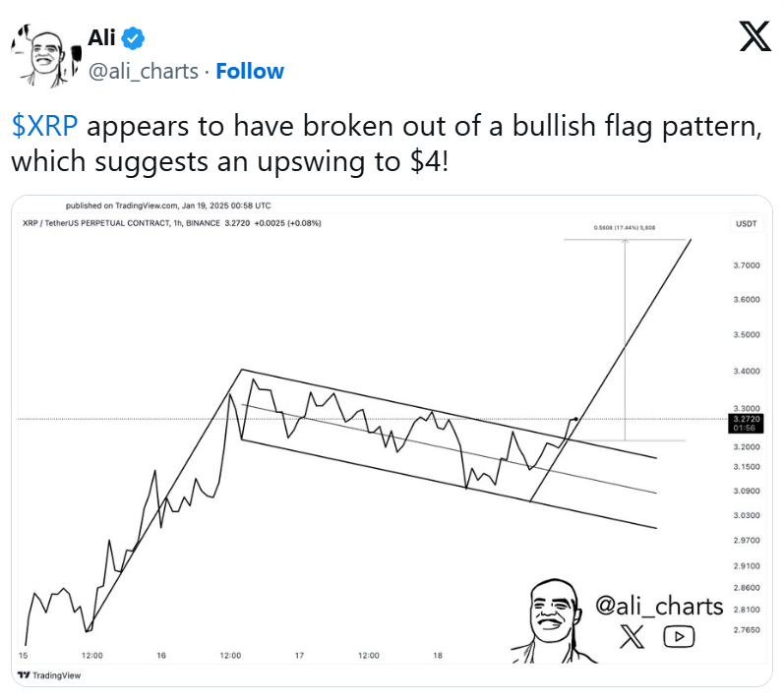This screenshot has height=700, width=784.
Task: Click the flag peak point on chart
Action: (x=242, y=370)
